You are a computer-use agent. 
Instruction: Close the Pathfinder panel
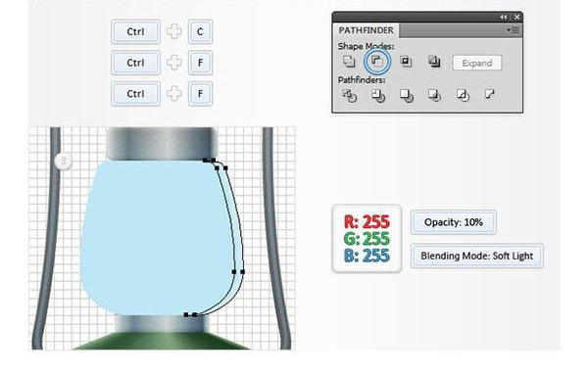pos(516,17)
